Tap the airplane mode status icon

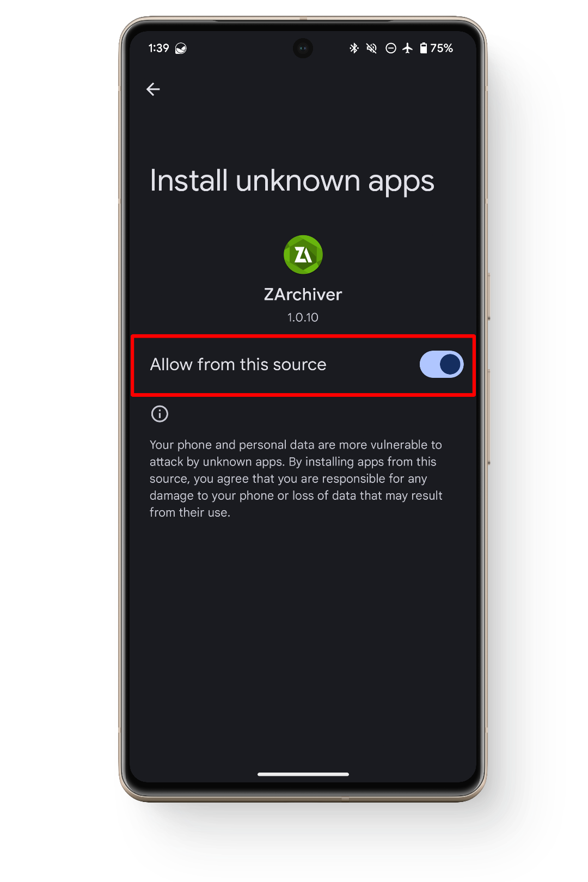click(408, 48)
